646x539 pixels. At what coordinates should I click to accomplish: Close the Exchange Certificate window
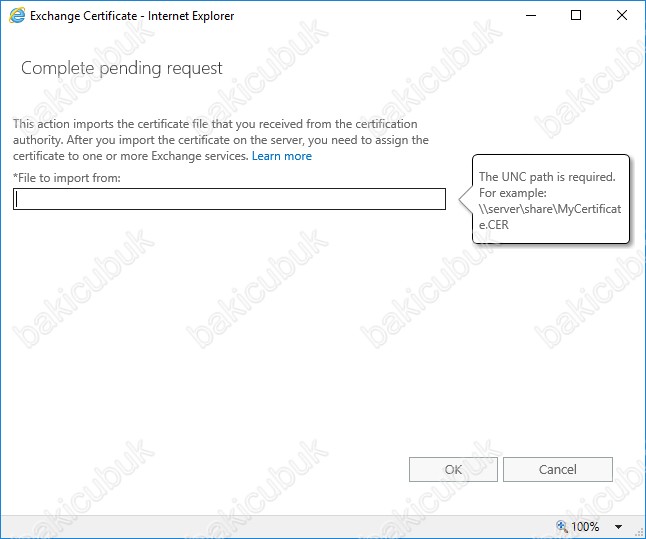[x=622, y=16]
